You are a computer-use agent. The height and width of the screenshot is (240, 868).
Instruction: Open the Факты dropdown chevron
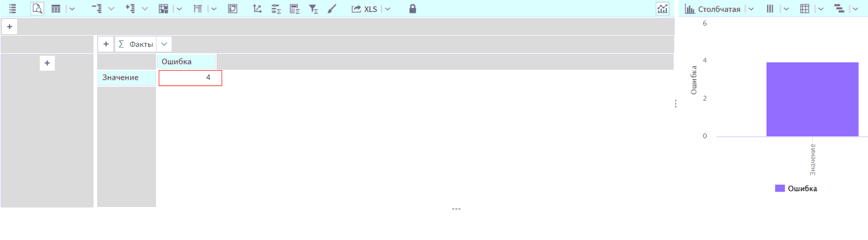click(x=164, y=44)
